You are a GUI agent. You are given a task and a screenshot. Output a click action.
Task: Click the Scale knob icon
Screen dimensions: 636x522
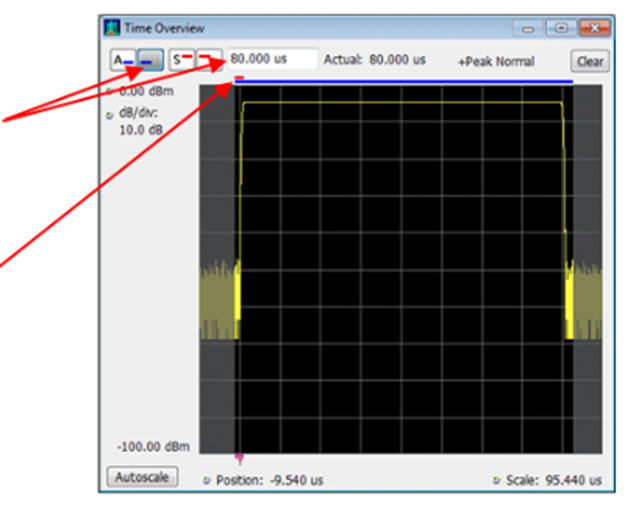coord(496,480)
